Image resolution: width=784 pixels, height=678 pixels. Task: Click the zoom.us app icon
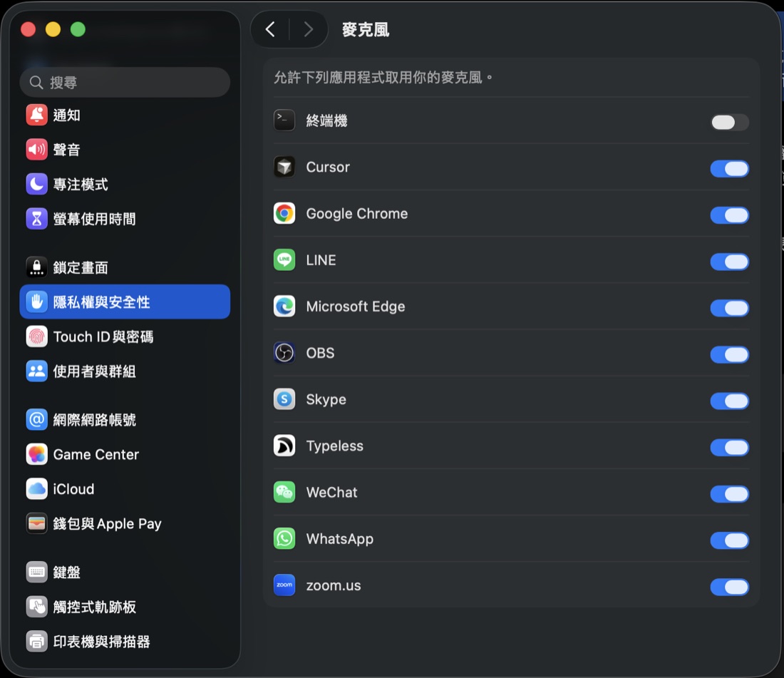[284, 585]
